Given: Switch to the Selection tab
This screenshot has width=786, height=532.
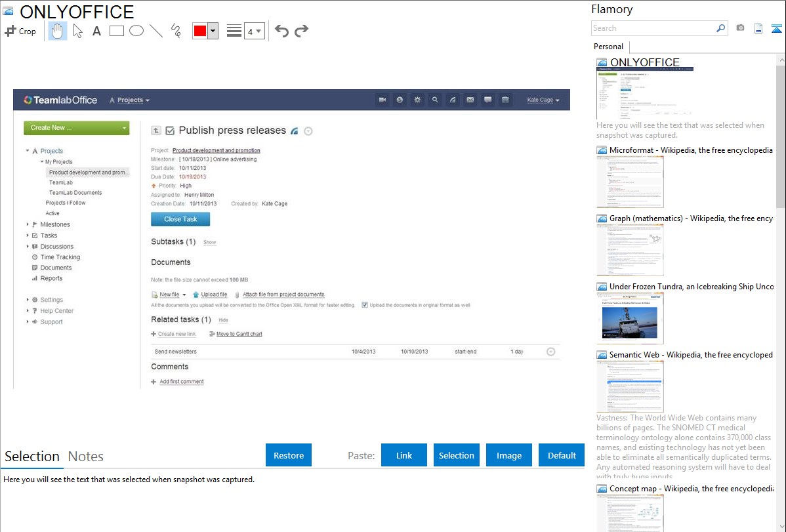Looking at the screenshot, I should 32,457.
